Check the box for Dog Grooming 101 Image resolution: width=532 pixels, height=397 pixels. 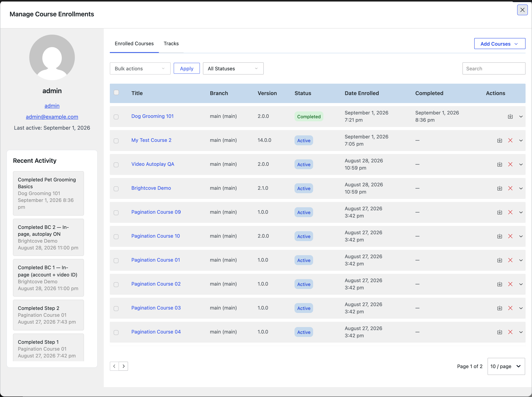pyautogui.click(x=116, y=117)
